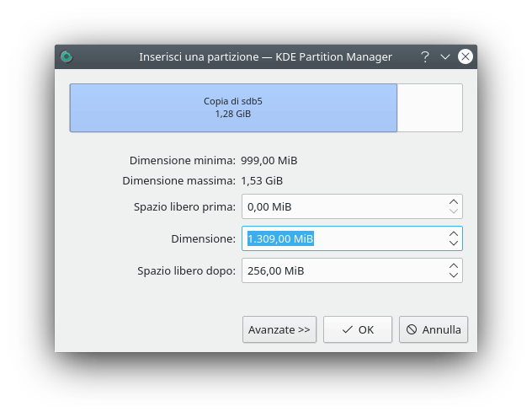
Task: Open context help with the question mark
Action: coord(425,57)
